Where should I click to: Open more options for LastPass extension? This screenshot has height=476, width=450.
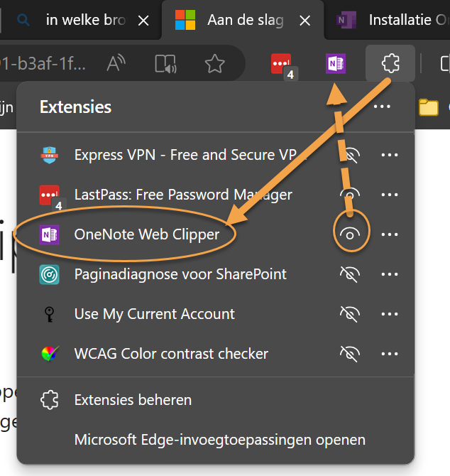[x=390, y=195]
